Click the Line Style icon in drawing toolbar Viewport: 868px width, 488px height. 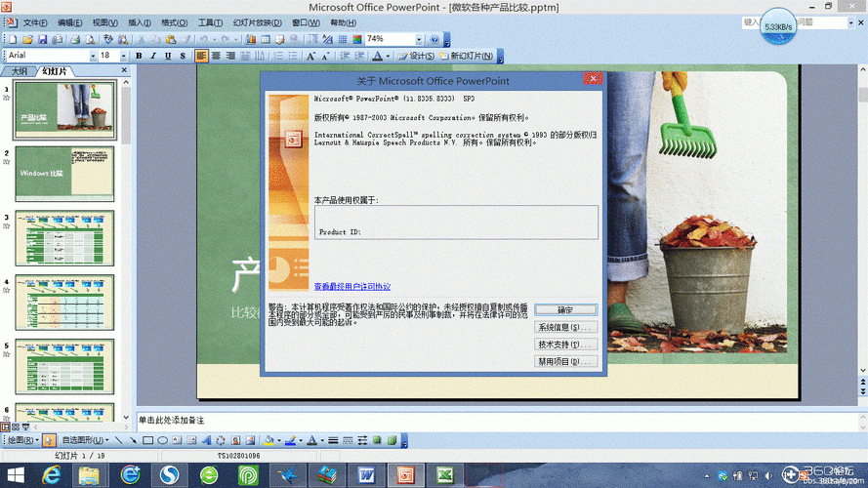tap(333, 440)
